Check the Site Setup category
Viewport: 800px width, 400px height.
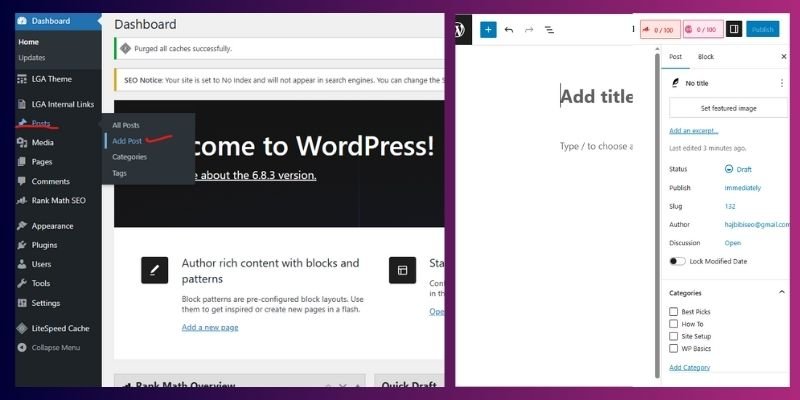[x=673, y=336]
